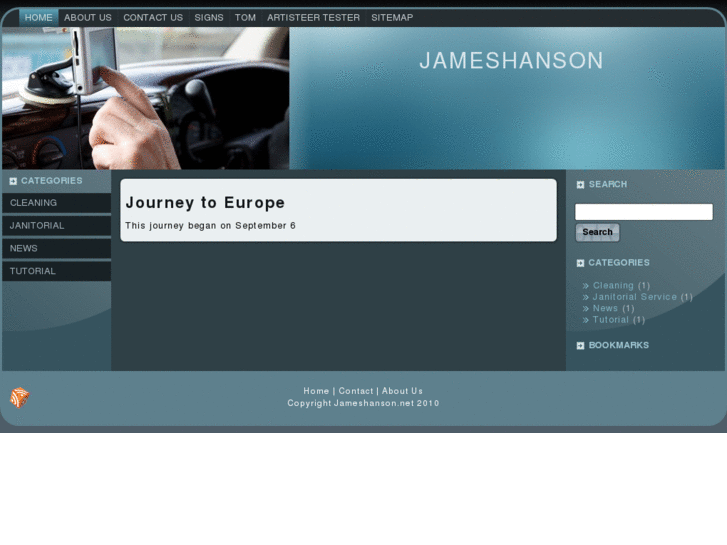Open Cleaning category in left sidebar
The height and width of the screenshot is (545, 727).
(57, 203)
